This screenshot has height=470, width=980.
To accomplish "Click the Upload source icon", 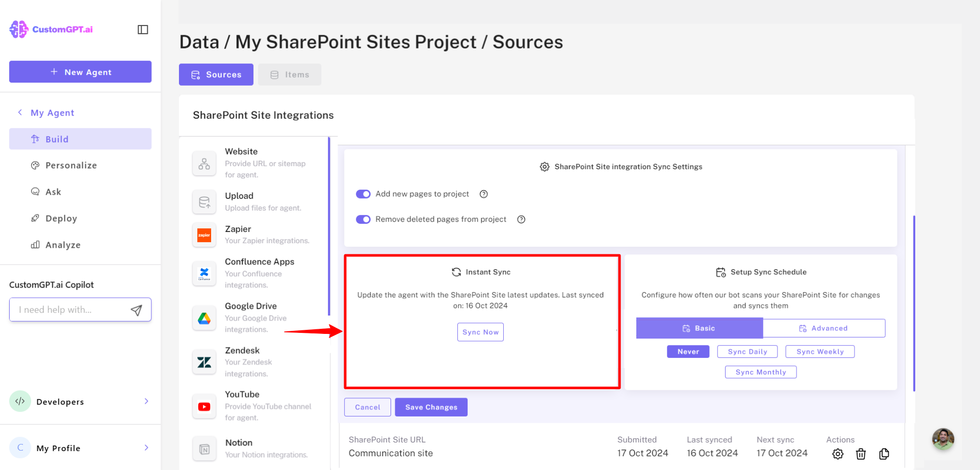I will [x=204, y=202].
